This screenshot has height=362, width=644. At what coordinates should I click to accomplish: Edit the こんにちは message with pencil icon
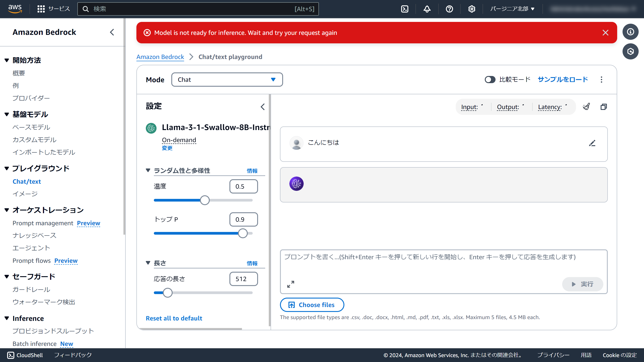point(592,143)
